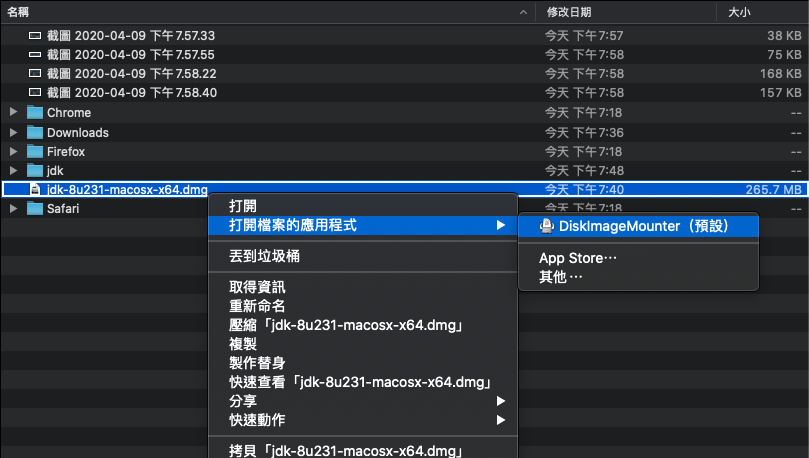
Task: Select the Downloads folder icon
Action: click(x=35, y=133)
